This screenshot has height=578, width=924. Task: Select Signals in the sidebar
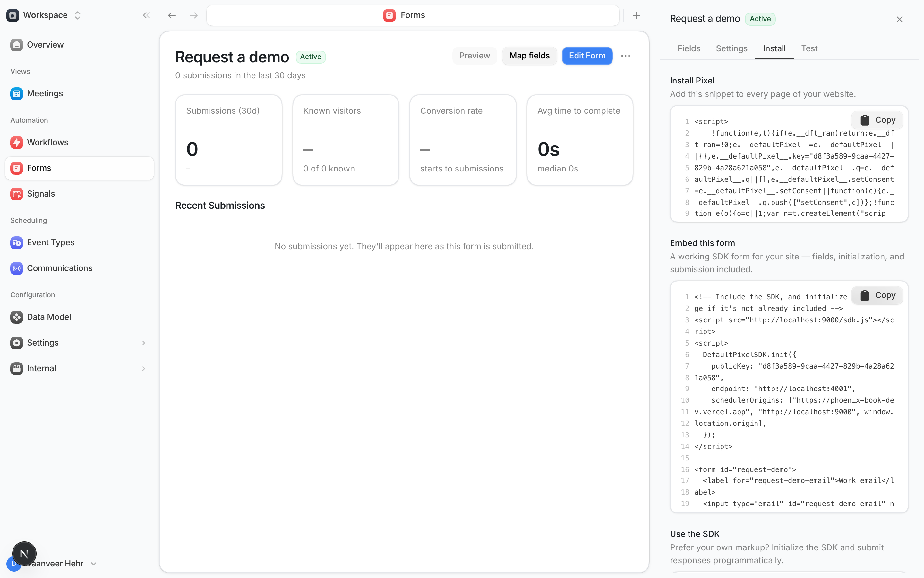point(80,194)
